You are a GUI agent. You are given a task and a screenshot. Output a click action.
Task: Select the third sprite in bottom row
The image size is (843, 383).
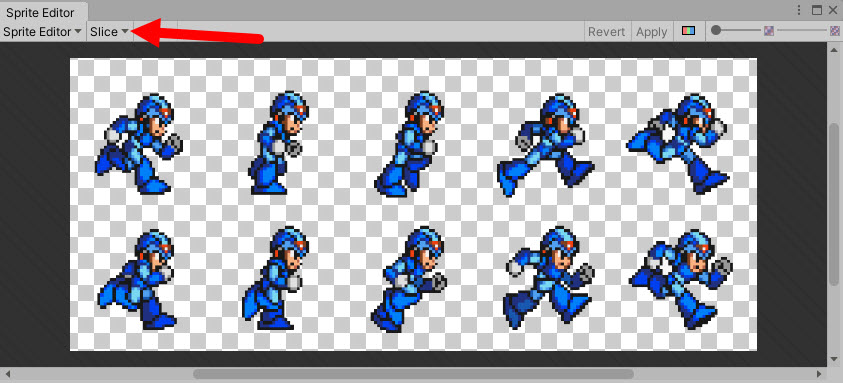(409, 280)
